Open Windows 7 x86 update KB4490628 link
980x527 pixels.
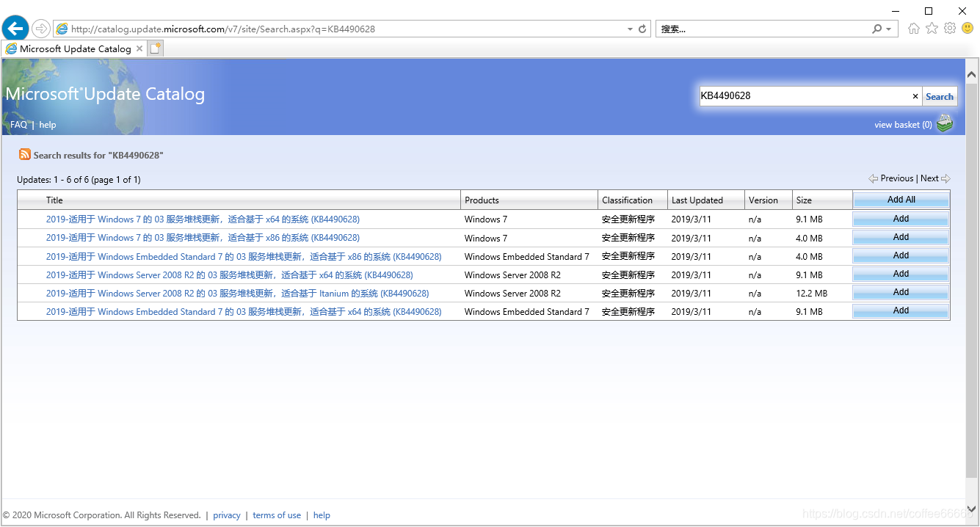pyautogui.click(x=203, y=238)
